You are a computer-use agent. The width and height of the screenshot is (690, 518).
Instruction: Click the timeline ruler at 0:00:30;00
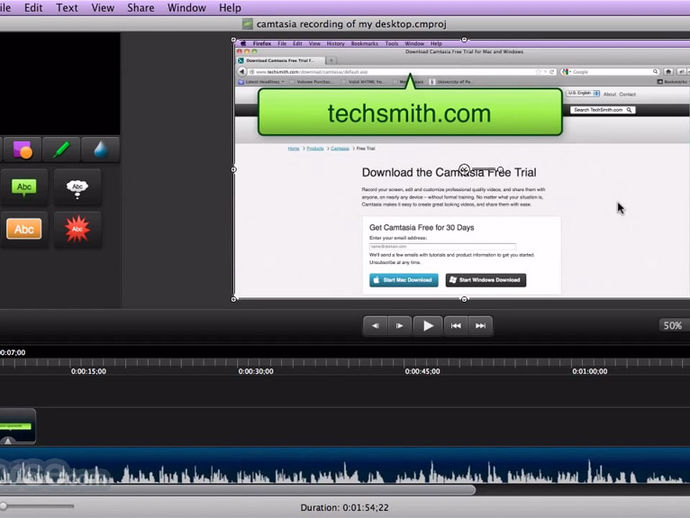tap(256, 371)
